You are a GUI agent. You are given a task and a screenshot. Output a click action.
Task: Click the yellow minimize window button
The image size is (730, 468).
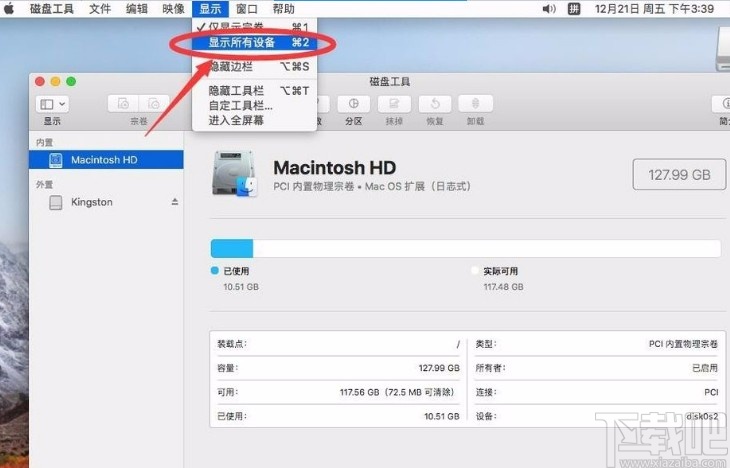tap(55, 81)
